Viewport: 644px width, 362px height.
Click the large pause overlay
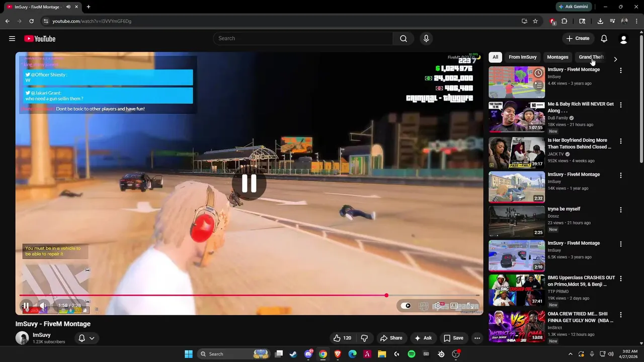pos(249,184)
